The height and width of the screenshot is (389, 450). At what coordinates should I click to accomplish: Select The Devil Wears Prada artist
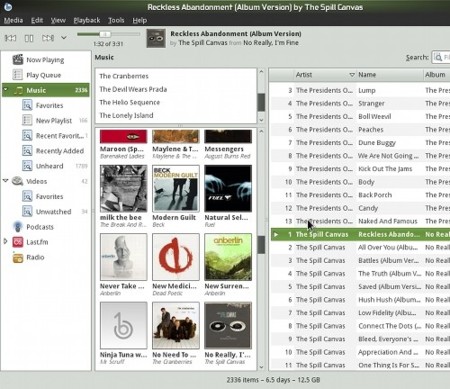(x=133, y=89)
